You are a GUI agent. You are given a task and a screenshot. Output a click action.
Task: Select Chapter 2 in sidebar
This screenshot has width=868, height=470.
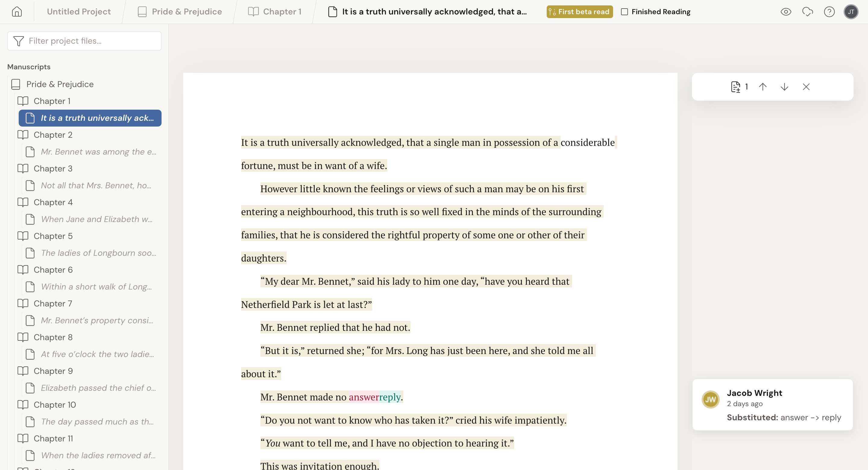[53, 135]
